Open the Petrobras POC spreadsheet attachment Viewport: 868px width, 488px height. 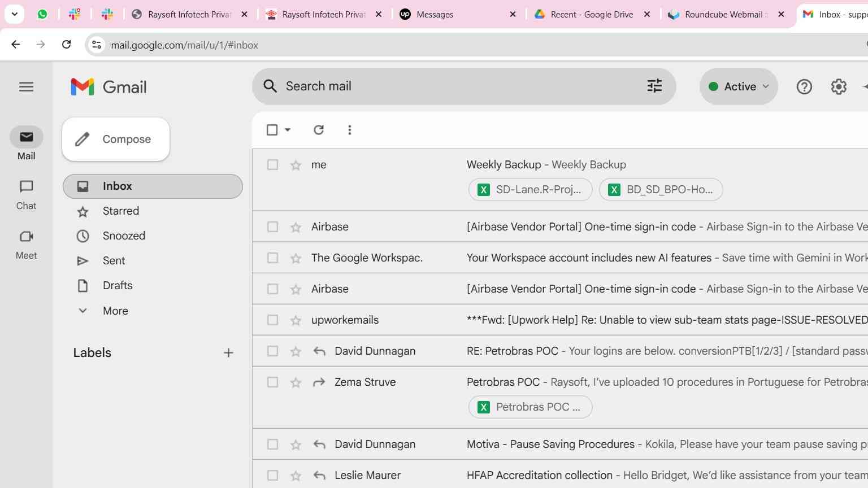point(530,407)
